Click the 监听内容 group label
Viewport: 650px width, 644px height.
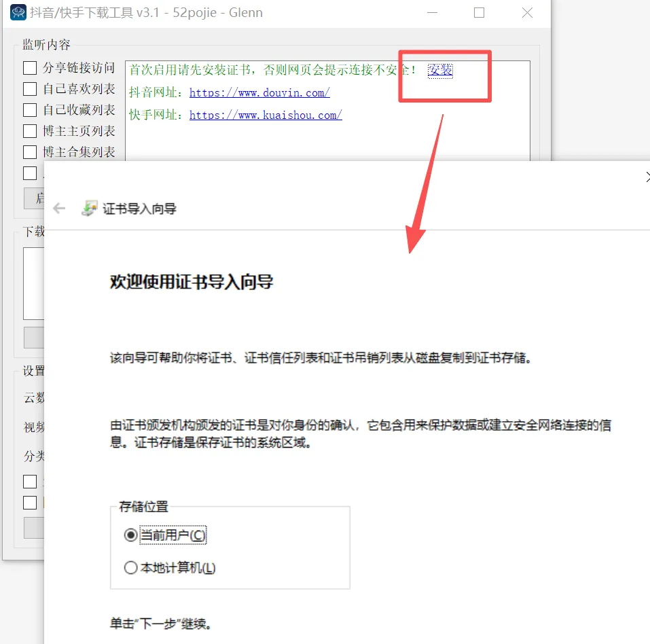click(46, 44)
